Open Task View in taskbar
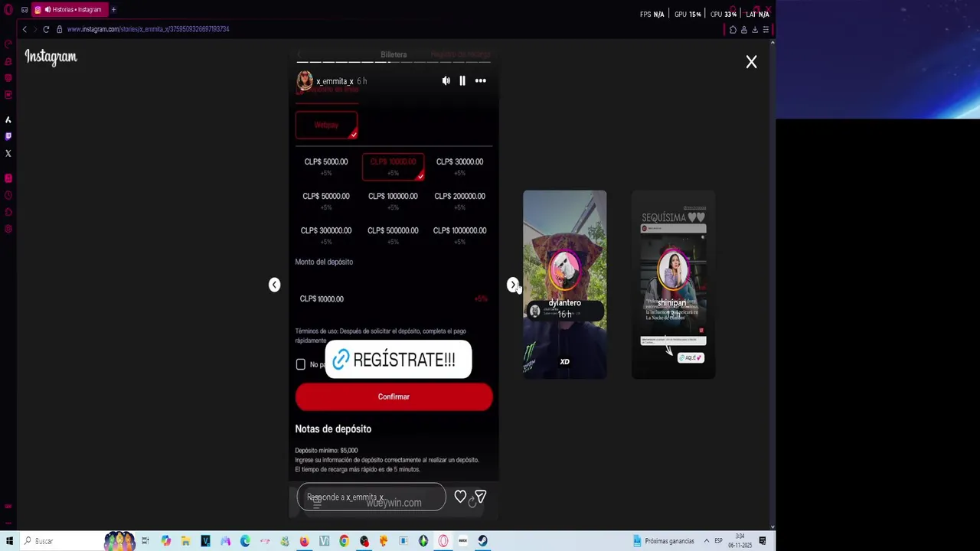 click(x=145, y=541)
